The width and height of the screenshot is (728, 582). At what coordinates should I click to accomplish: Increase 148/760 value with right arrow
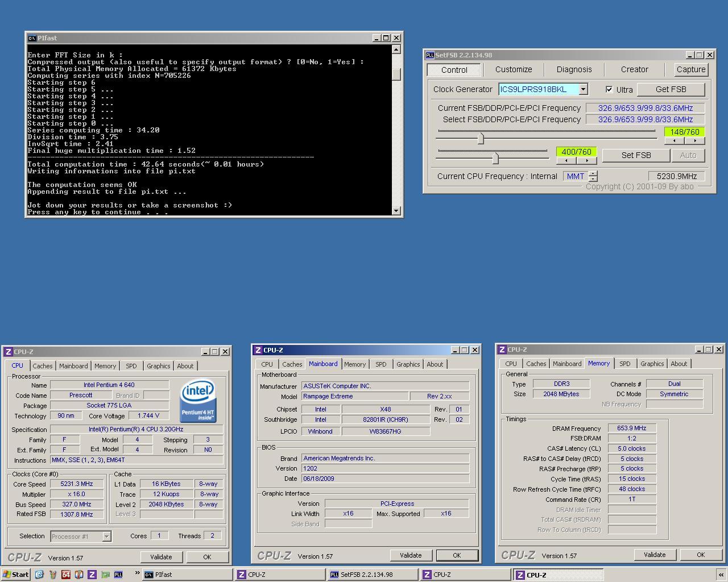pyautogui.click(x=695, y=141)
